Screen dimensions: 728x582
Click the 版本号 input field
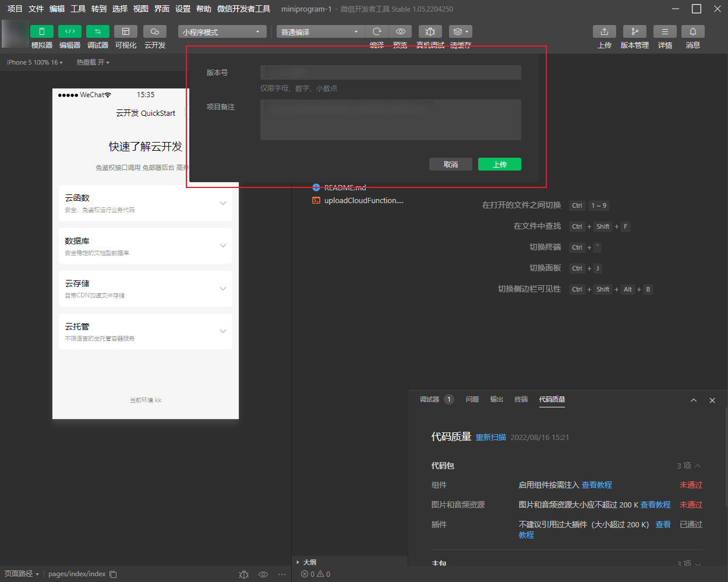390,72
